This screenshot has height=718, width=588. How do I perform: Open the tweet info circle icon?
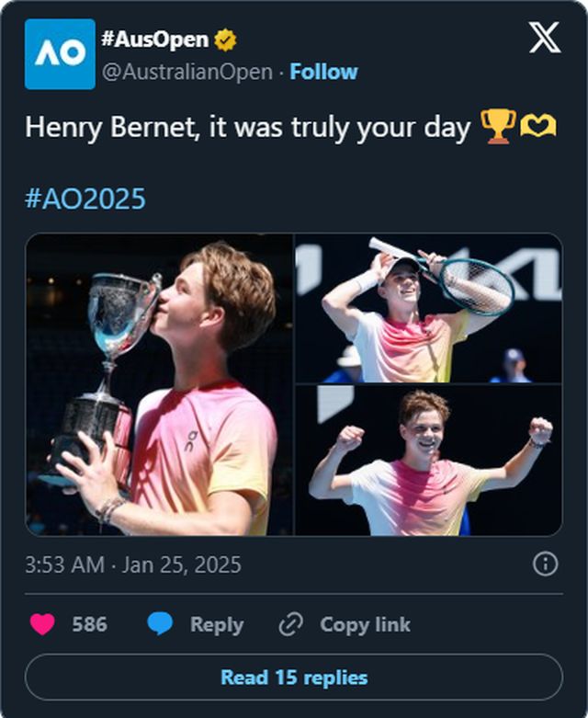[x=545, y=564]
